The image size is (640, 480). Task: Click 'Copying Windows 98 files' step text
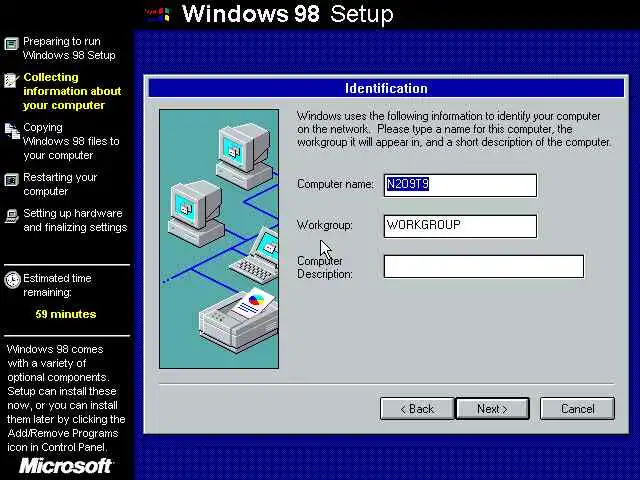pos(71,141)
